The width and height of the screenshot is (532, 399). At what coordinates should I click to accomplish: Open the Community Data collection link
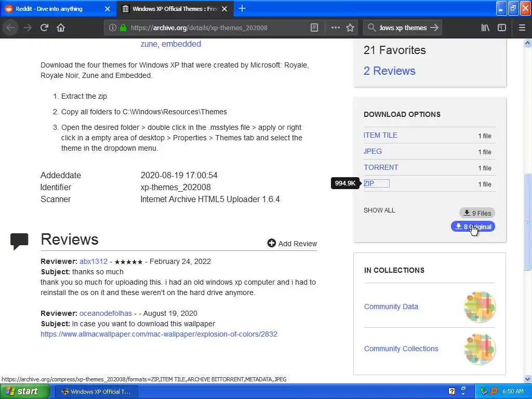391,307
